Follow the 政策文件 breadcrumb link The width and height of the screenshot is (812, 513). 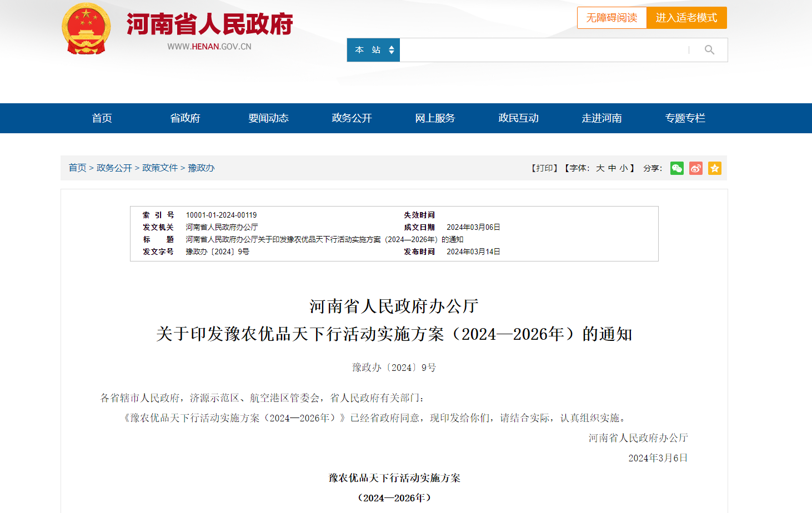point(160,168)
